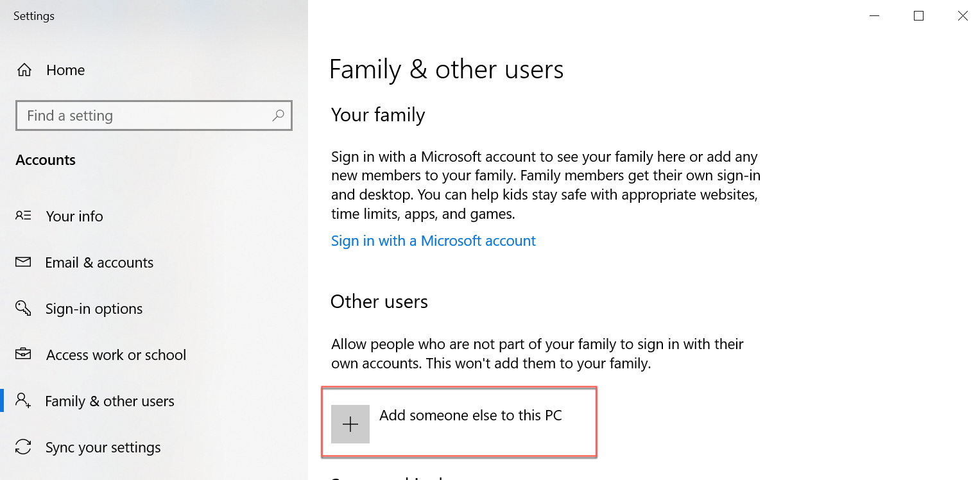The image size is (980, 480).
Task: Select Access work or school label
Action: coord(116,356)
